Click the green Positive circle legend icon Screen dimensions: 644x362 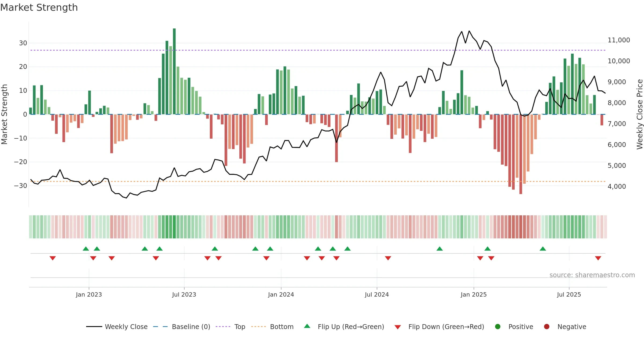coord(498,327)
